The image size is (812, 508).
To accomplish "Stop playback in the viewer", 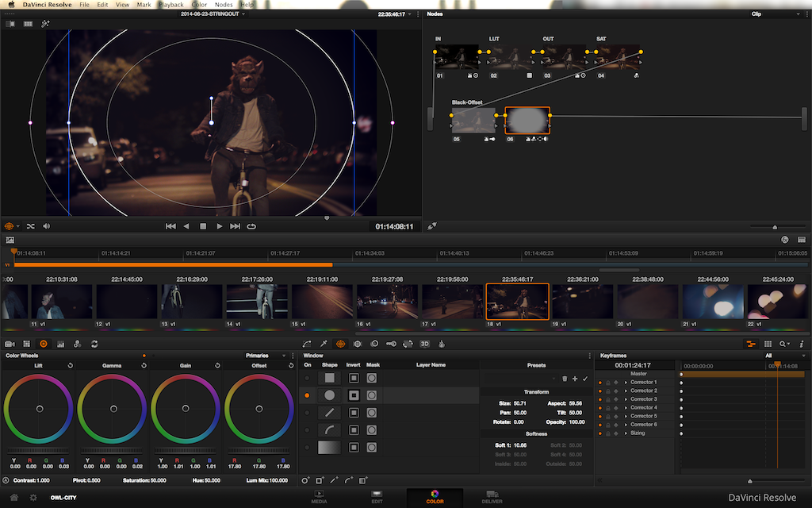I will [x=203, y=226].
